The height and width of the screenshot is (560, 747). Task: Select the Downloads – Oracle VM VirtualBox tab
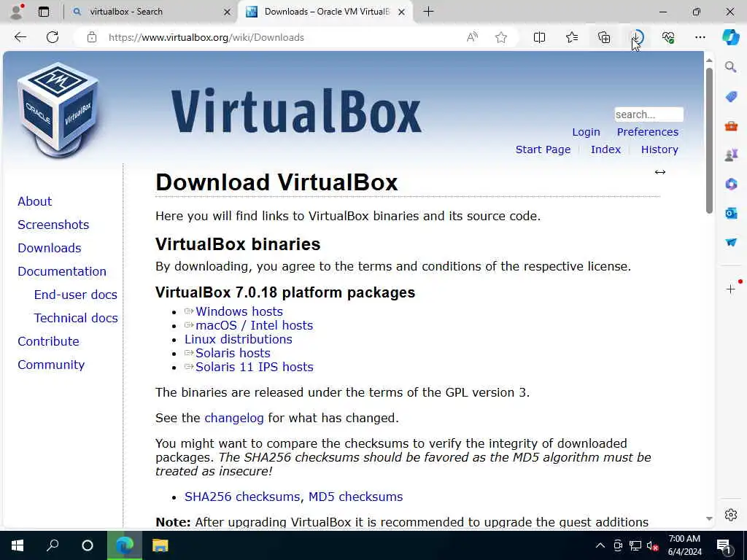pos(327,12)
